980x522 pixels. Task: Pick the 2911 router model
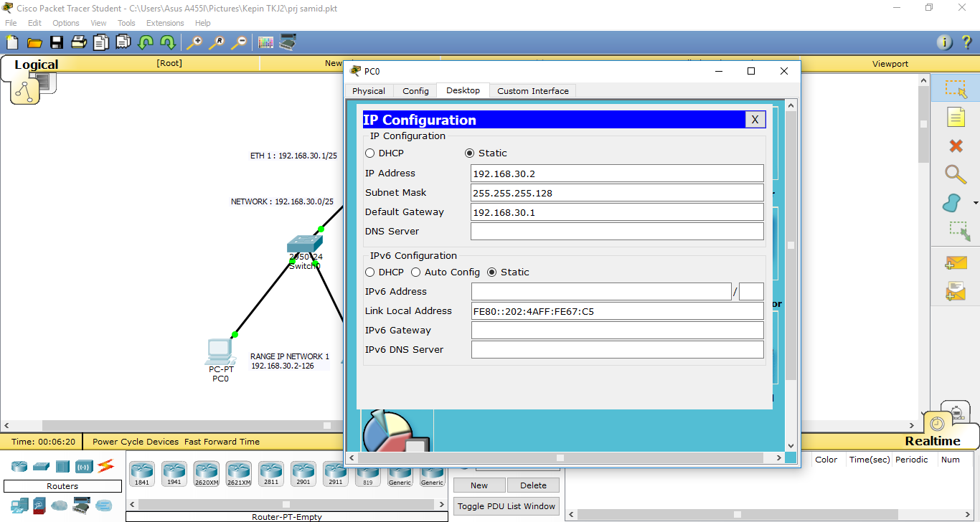[x=335, y=474]
